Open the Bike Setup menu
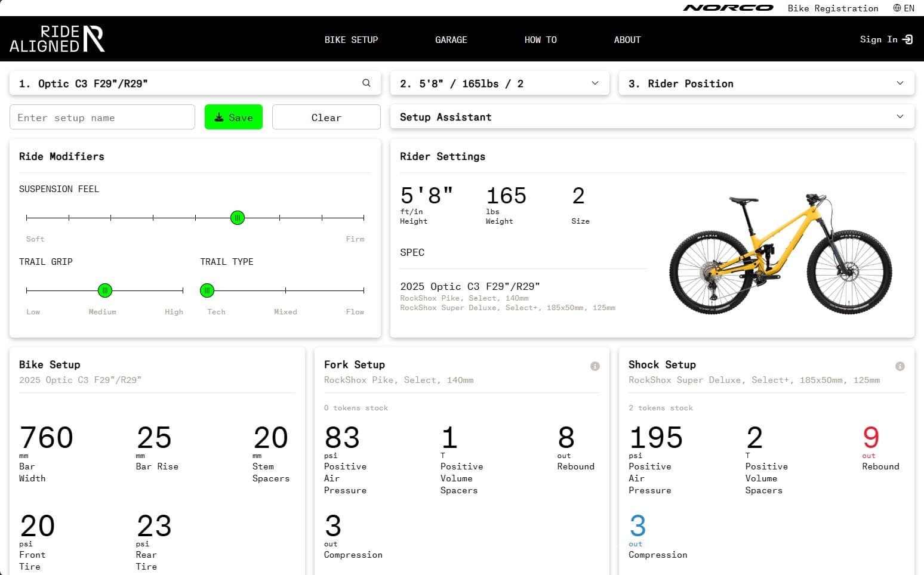 (351, 39)
